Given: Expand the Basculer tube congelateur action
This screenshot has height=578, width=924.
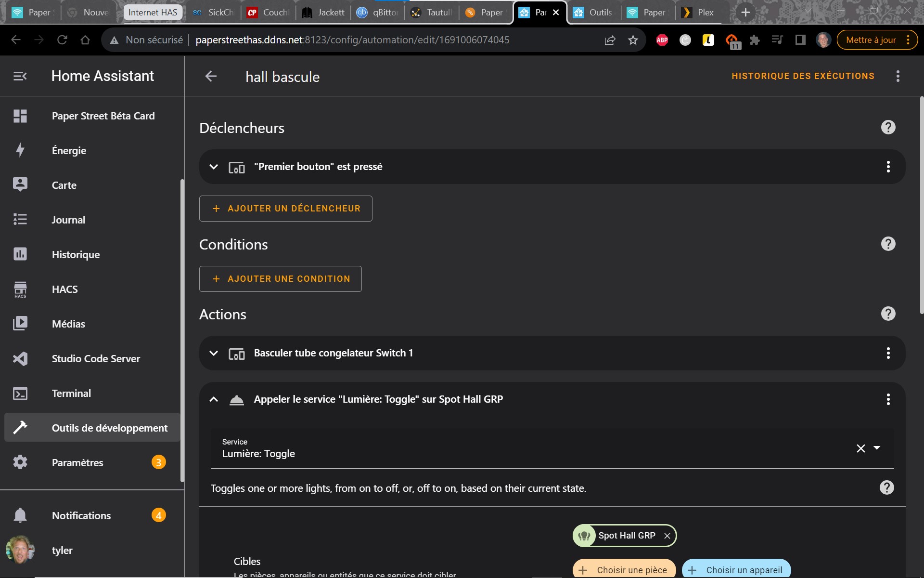Looking at the screenshot, I should click(x=214, y=353).
